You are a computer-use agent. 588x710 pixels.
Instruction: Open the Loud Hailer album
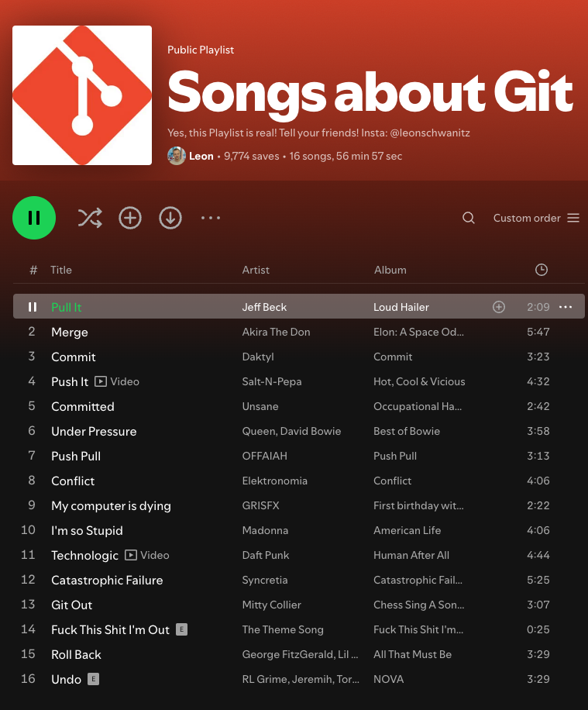[x=401, y=307]
